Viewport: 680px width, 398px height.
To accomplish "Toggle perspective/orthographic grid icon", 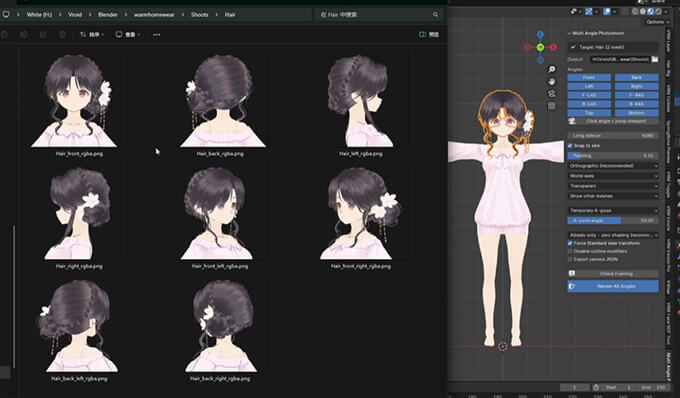I will [552, 106].
